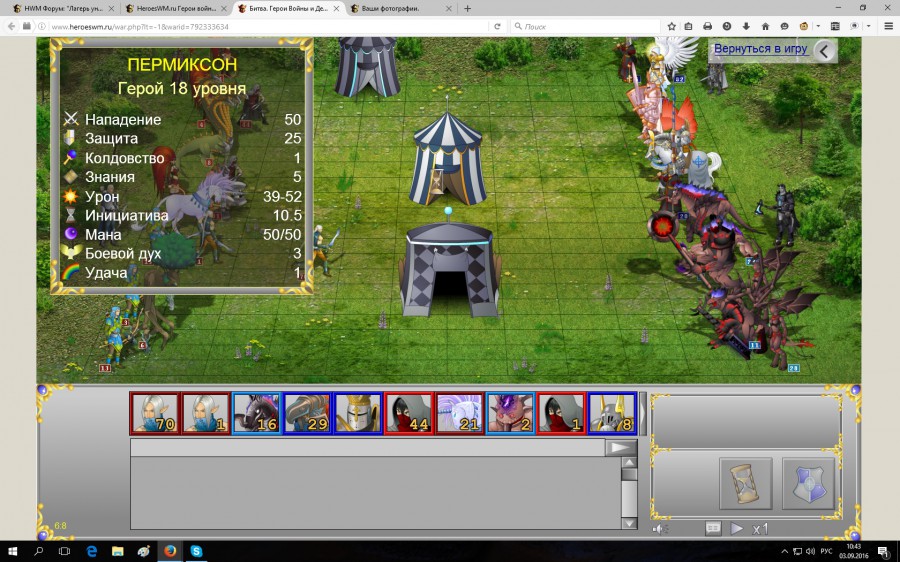This screenshot has width=900, height=562.
Task: Open the downloads arrow icon
Action: tap(746, 26)
